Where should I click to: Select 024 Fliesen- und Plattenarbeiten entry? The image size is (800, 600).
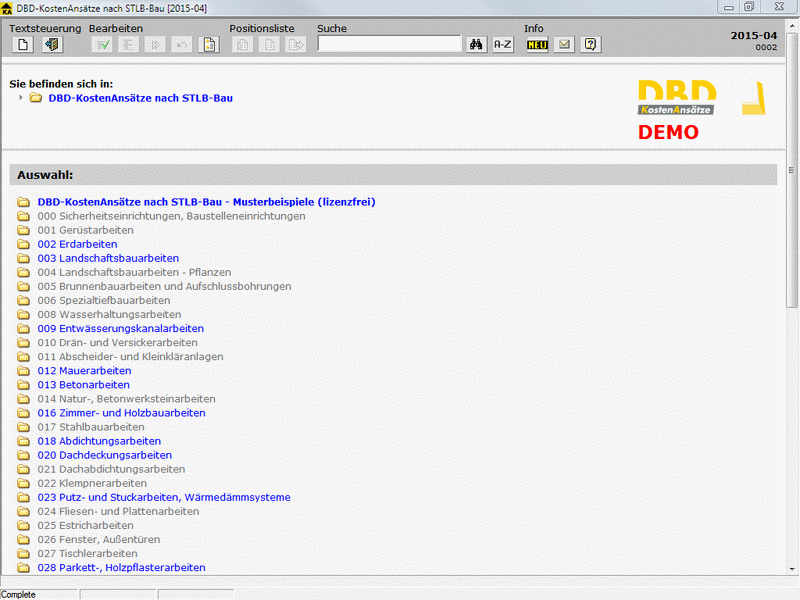[118, 511]
